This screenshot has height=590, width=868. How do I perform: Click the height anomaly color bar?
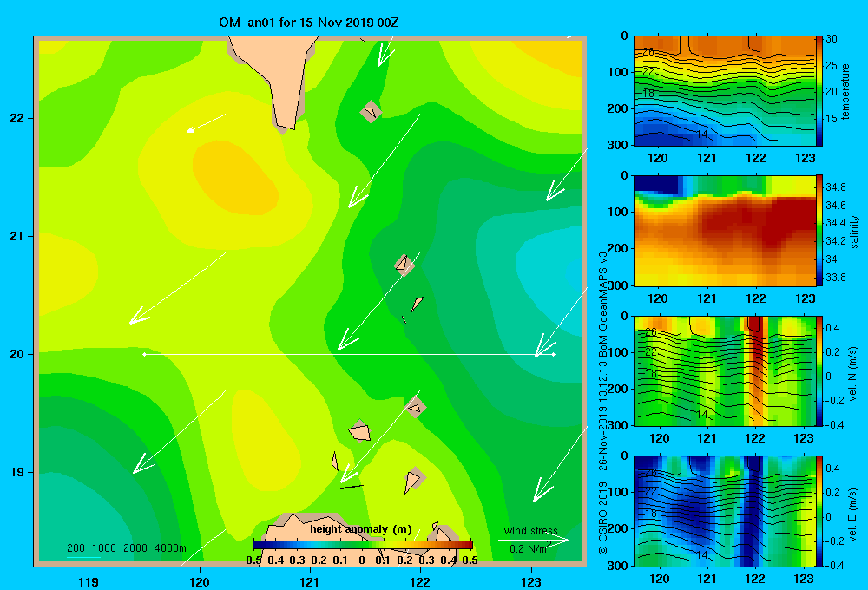coord(363,545)
